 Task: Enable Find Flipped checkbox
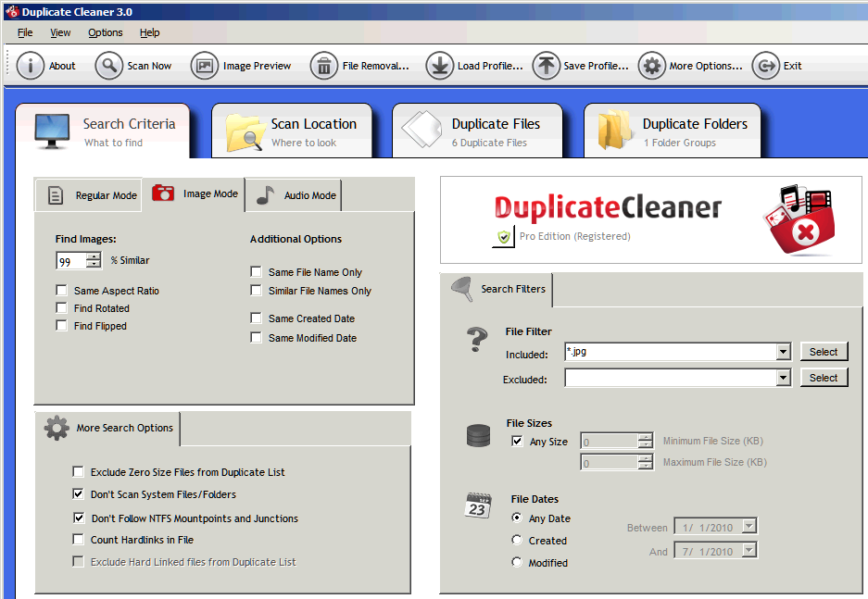point(61,326)
